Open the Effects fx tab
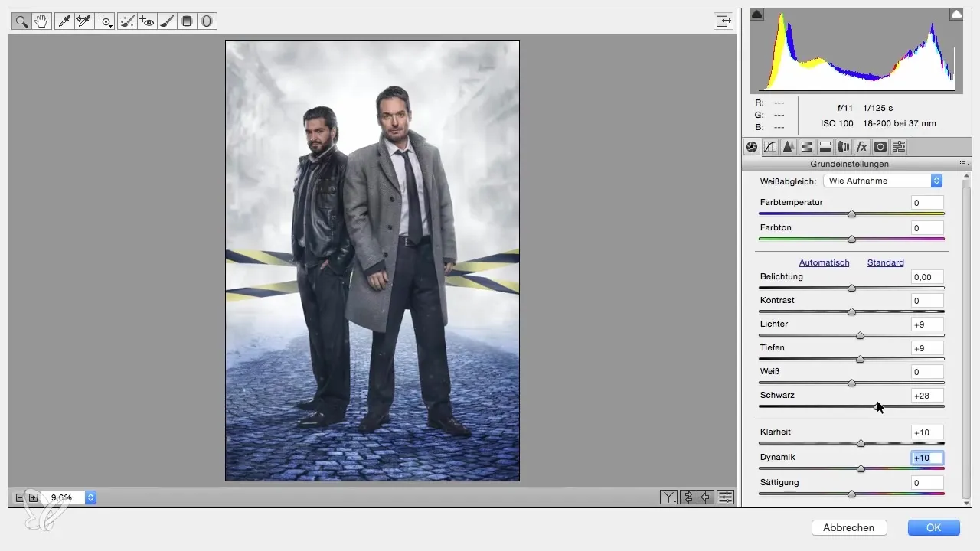 (862, 147)
